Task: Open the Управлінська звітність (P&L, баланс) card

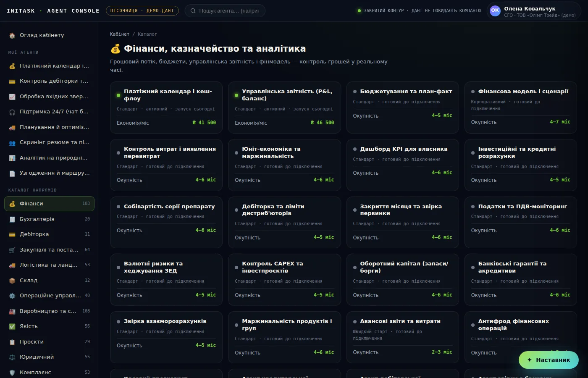Action: [x=284, y=108]
